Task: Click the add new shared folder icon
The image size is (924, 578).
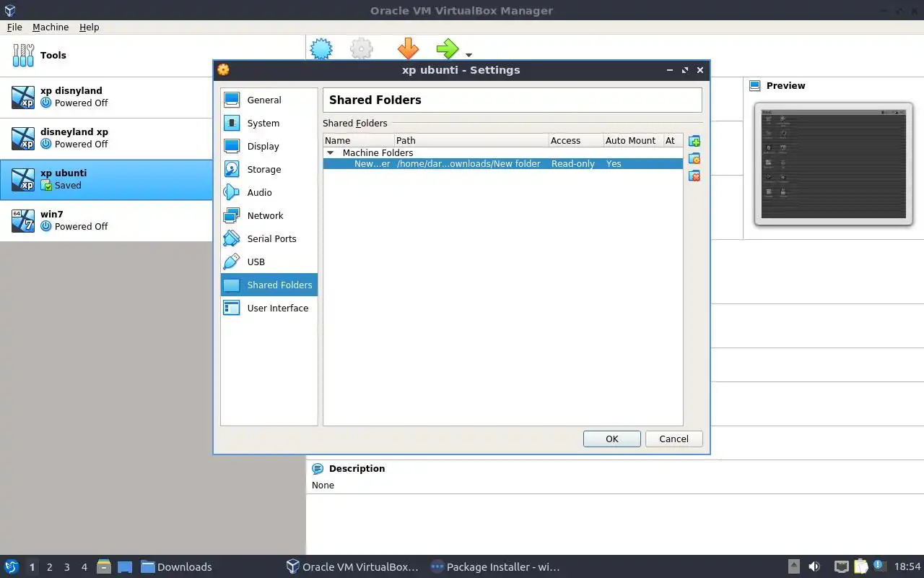Action: [x=694, y=141]
